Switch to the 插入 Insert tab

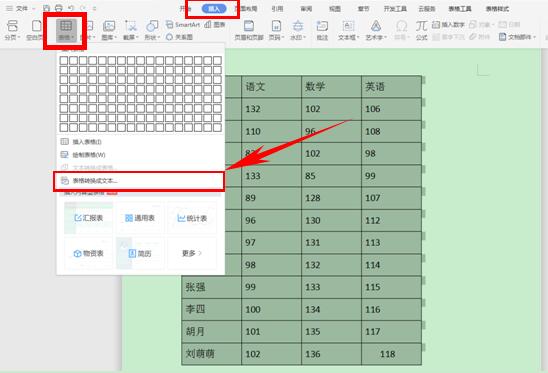pyautogui.click(x=214, y=9)
